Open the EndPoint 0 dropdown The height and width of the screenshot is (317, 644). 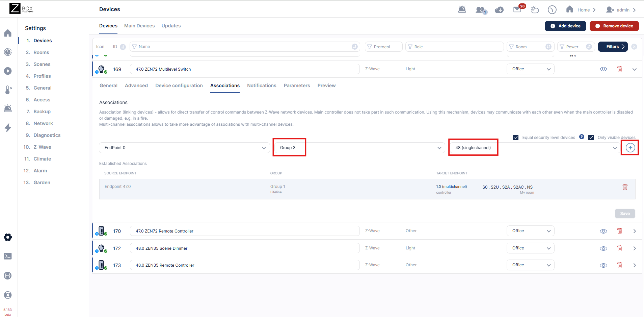(x=184, y=148)
